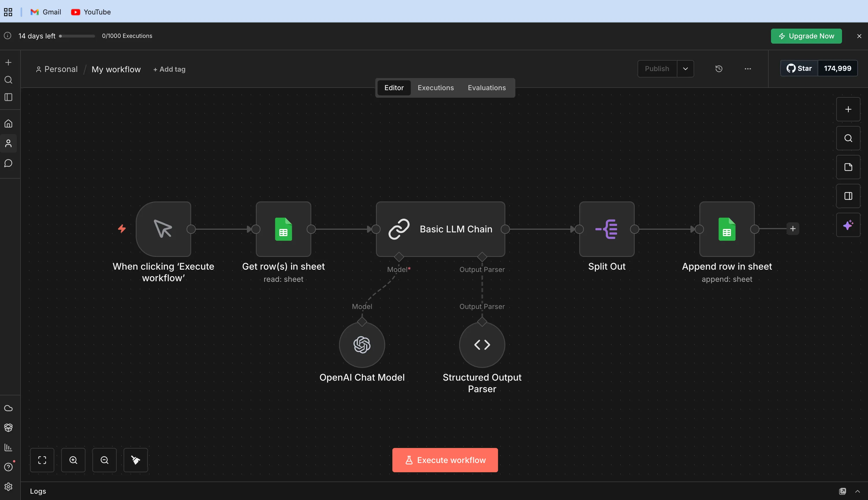Expand the Publish dropdown arrow
868x500 pixels.
coord(685,69)
